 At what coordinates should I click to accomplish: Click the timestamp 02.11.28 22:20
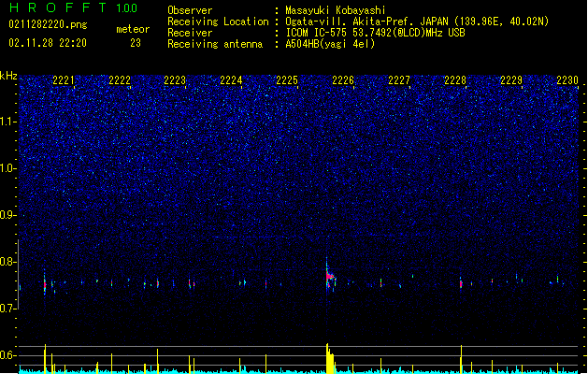click(x=48, y=43)
